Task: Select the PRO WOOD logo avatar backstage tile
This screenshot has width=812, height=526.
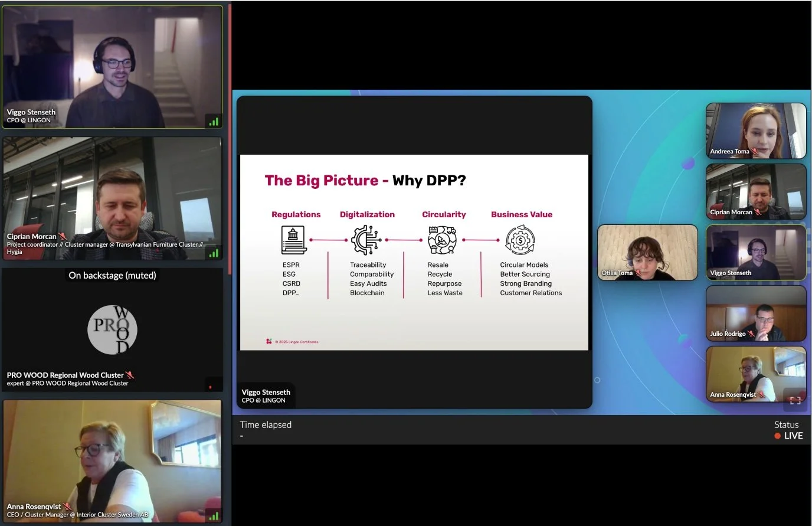Action: (x=112, y=329)
